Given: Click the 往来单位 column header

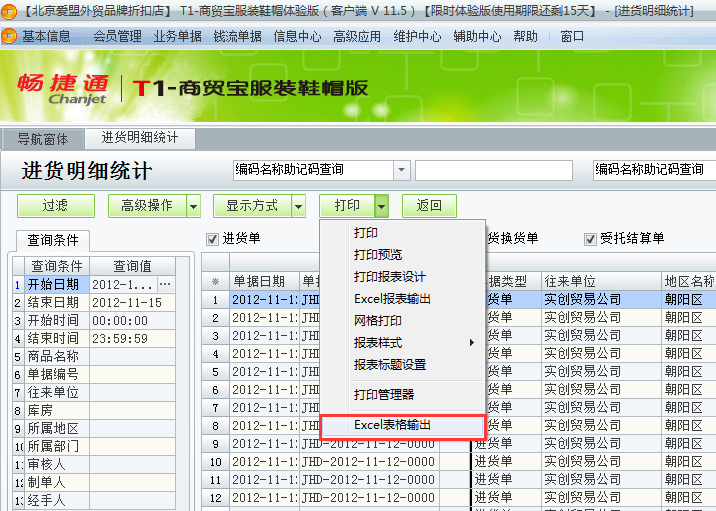Looking at the screenshot, I should 601,281.
